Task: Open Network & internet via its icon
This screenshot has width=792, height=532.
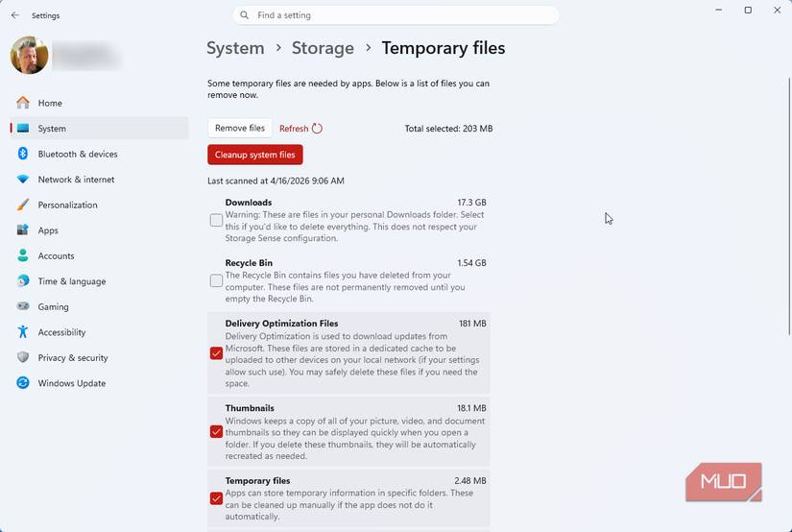Action: click(x=23, y=180)
